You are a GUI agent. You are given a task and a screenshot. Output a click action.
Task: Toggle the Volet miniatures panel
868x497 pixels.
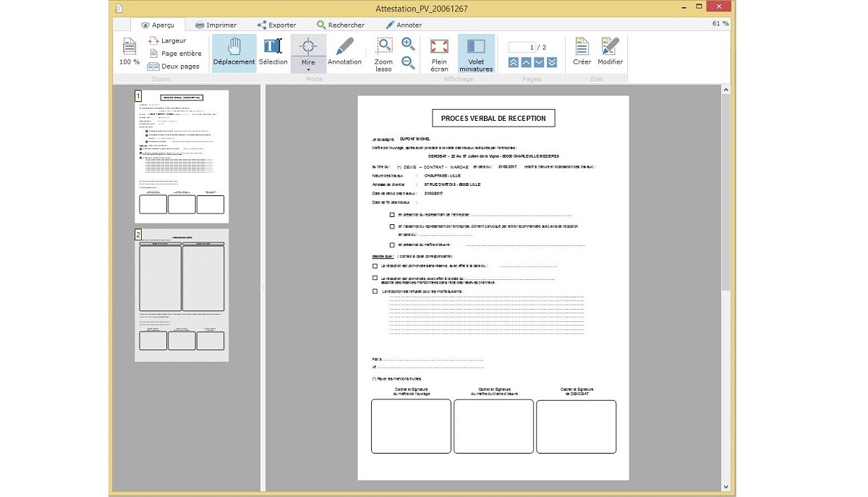tap(476, 54)
